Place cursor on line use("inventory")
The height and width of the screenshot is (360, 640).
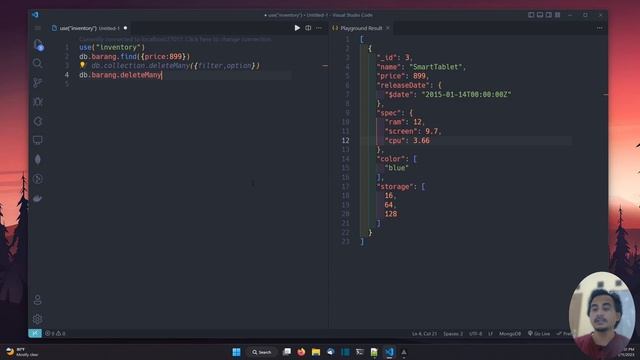point(112,47)
